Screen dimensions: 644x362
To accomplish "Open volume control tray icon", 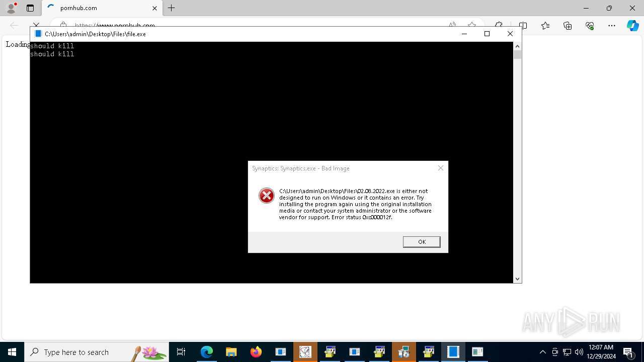I will pos(579,352).
